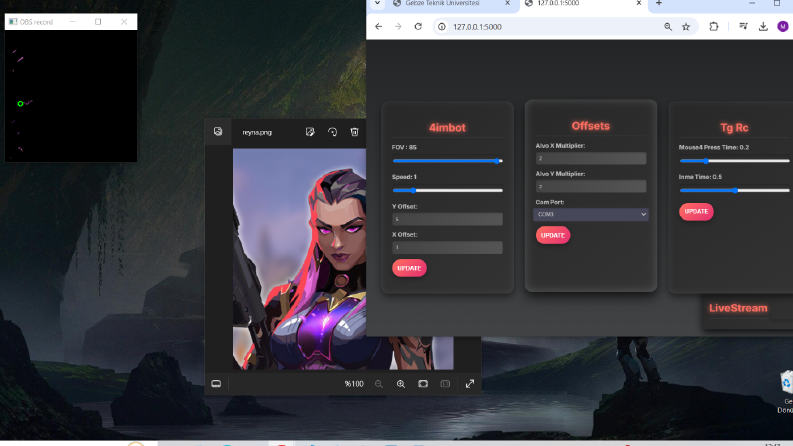Screen dimensions: 793x446
Task: Click the image icon in photo viewer header
Action: (x=218, y=131)
